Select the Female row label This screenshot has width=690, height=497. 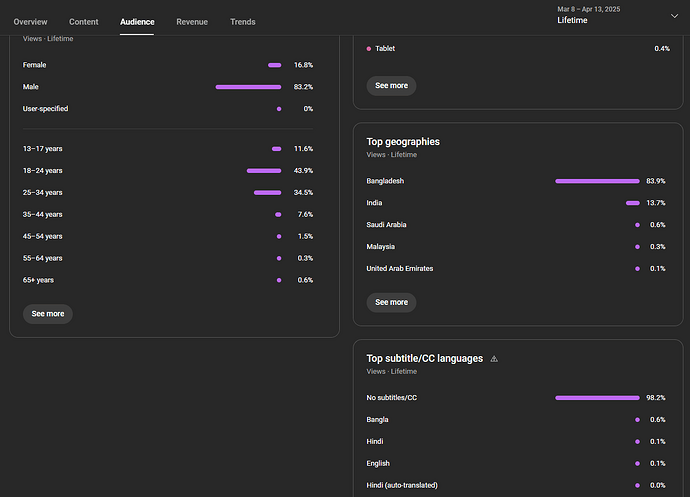(x=34, y=65)
